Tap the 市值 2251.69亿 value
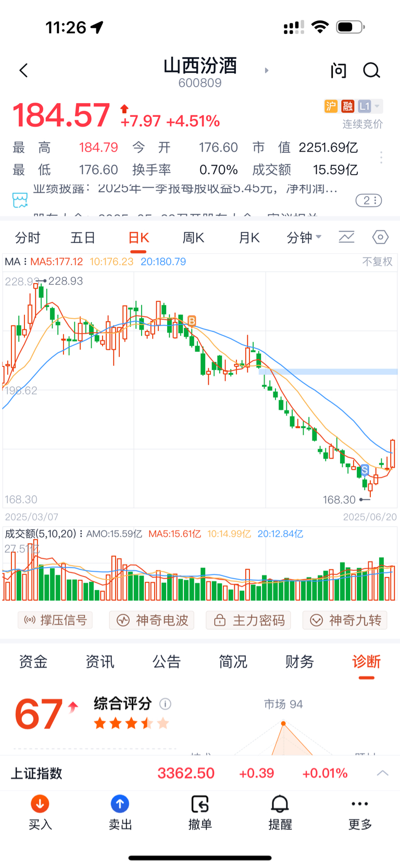 pyautogui.click(x=328, y=148)
